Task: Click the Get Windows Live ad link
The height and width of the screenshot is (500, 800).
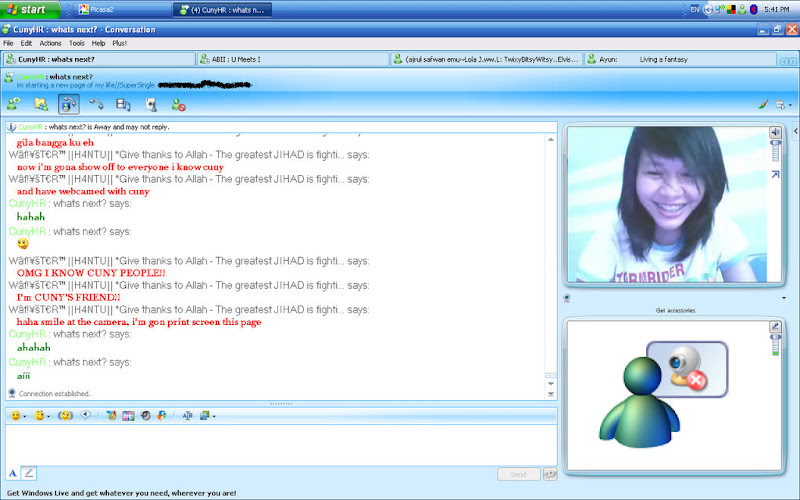Action: pos(121,493)
